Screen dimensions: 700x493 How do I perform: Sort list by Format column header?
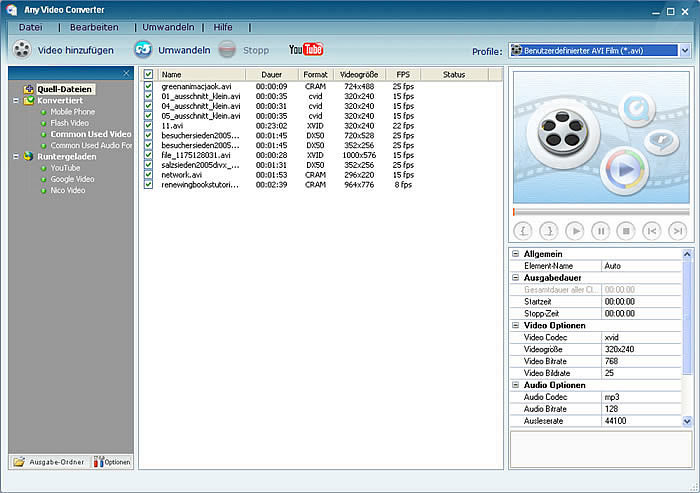tap(315, 75)
